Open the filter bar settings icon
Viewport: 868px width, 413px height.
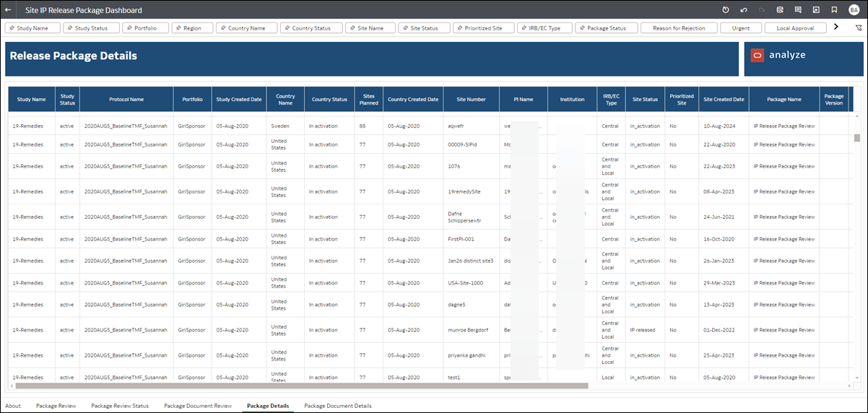click(x=859, y=27)
